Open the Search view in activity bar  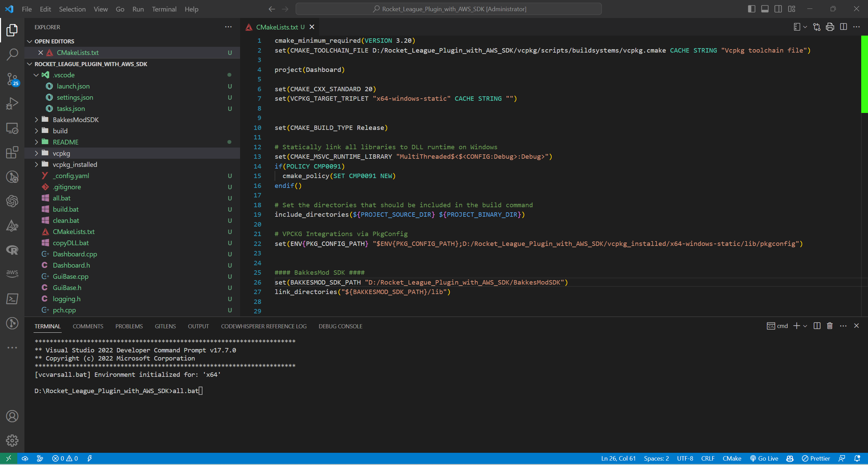[x=12, y=54]
